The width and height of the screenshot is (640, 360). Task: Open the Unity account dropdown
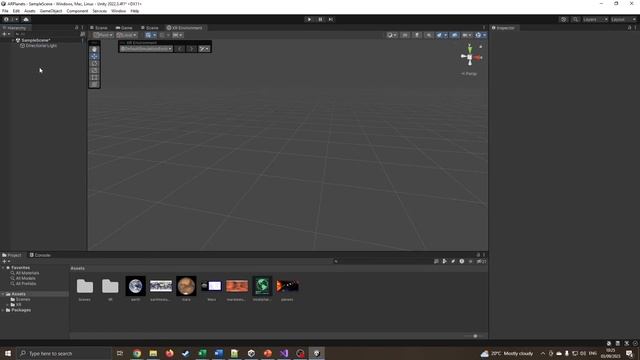click(11, 19)
